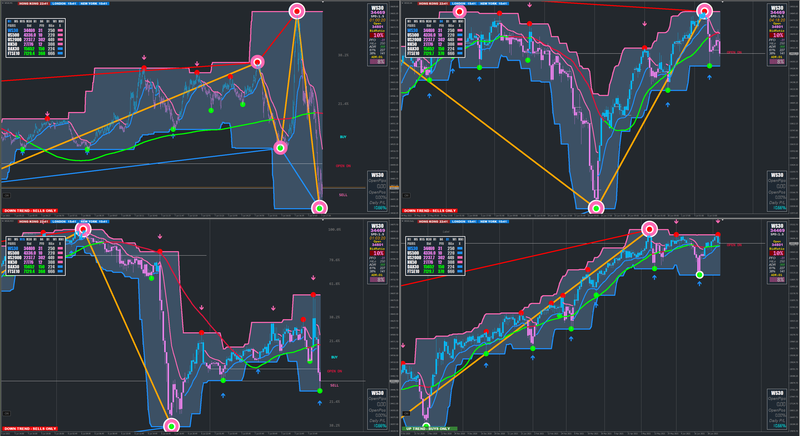Click highest red bullseye marker in top-left chart
Screen dimensions: 800x436
pyautogui.click(x=297, y=11)
